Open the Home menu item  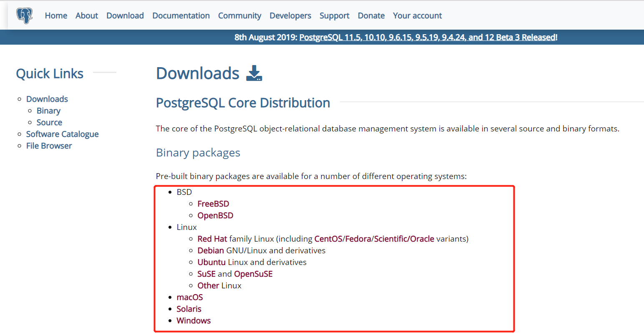pyautogui.click(x=56, y=15)
